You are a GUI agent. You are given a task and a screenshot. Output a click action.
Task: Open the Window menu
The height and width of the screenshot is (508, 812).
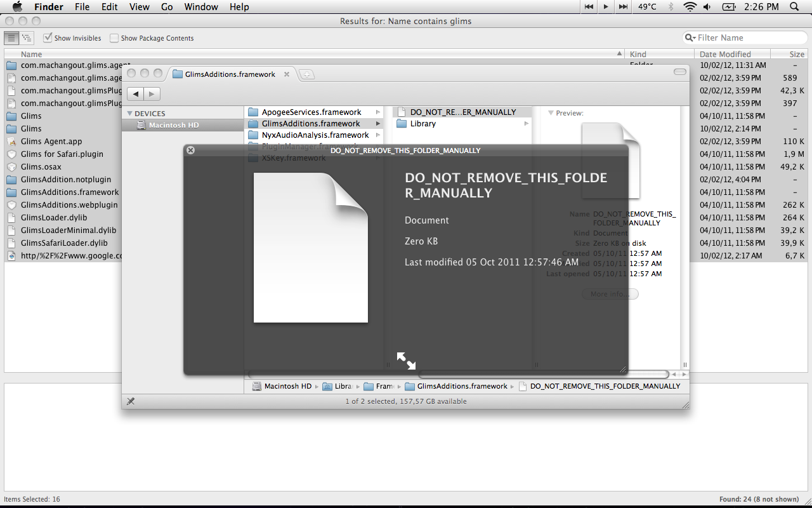(201, 7)
